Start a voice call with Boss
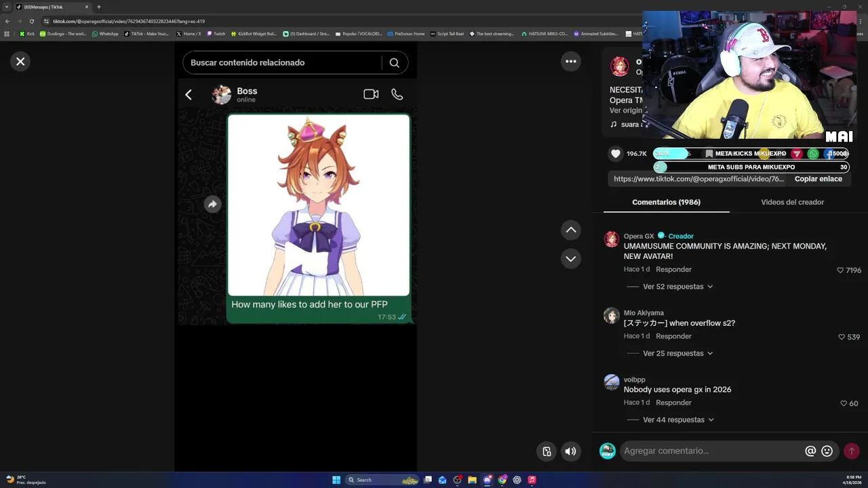 pos(397,94)
